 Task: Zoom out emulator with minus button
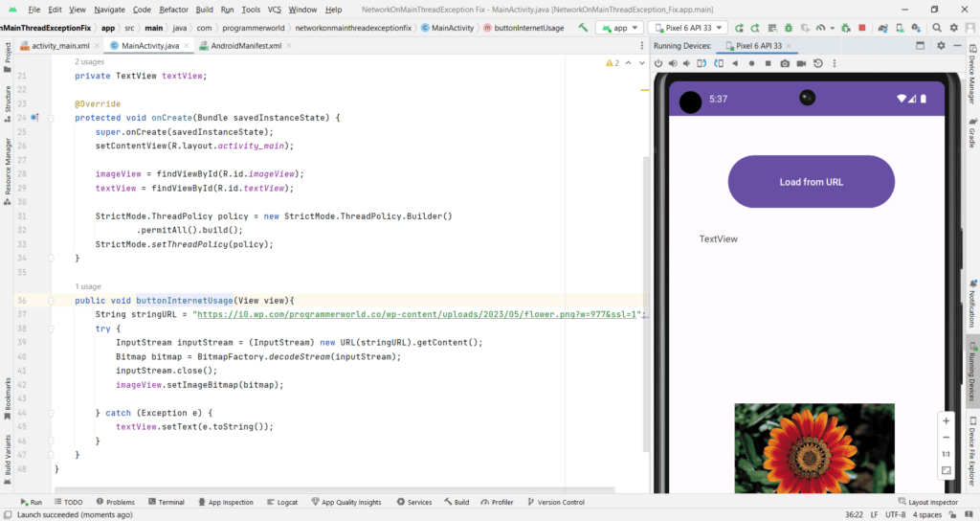coord(947,437)
